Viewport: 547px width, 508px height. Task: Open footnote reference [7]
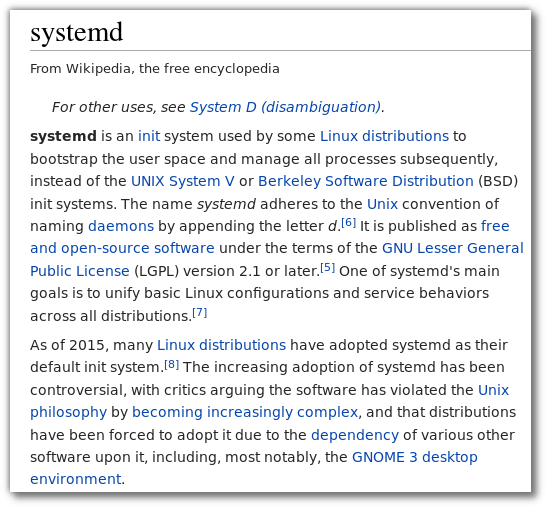[x=200, y=312]
